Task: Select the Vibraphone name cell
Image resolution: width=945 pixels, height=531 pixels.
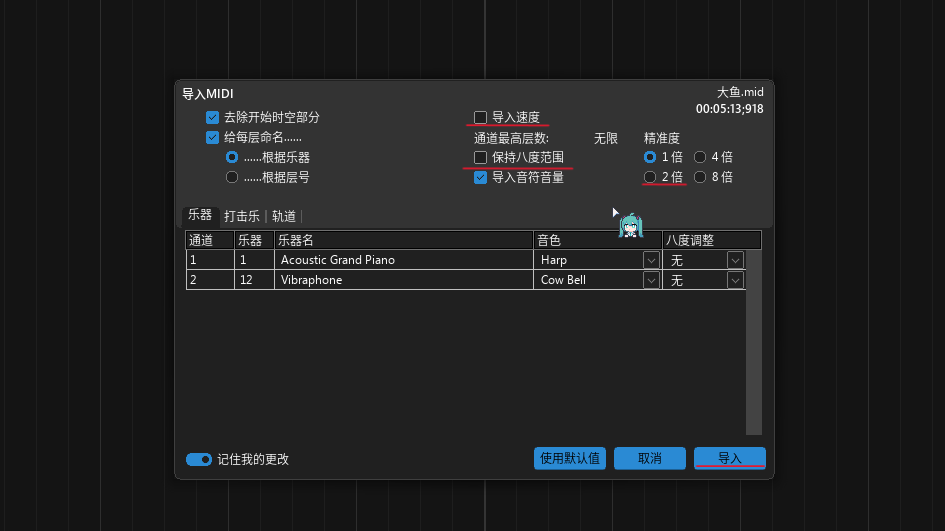Action: [404, 280]
